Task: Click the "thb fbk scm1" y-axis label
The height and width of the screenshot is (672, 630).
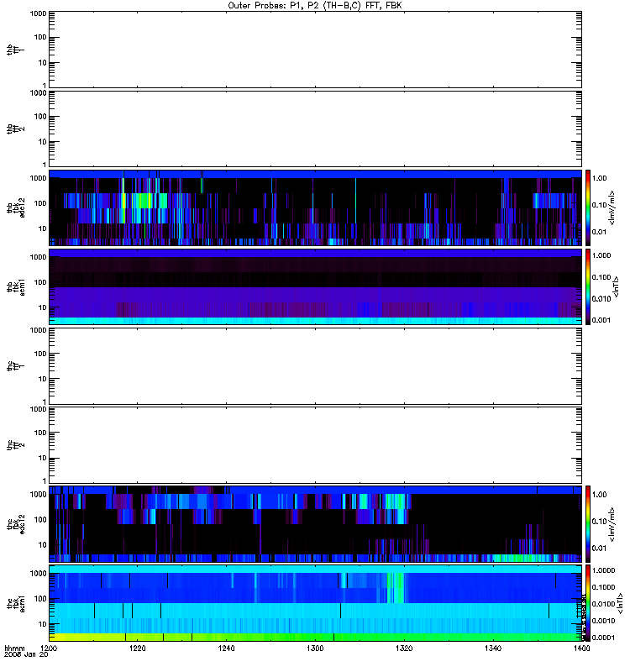Action: (16, 286)
